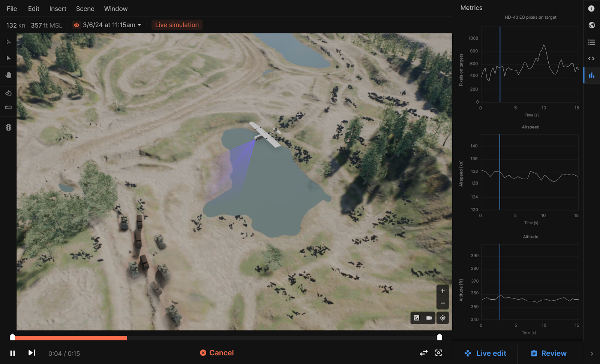Recenter the camera on the aircraft
Viewport: 600px width, 364px height.
pos(442,318)
